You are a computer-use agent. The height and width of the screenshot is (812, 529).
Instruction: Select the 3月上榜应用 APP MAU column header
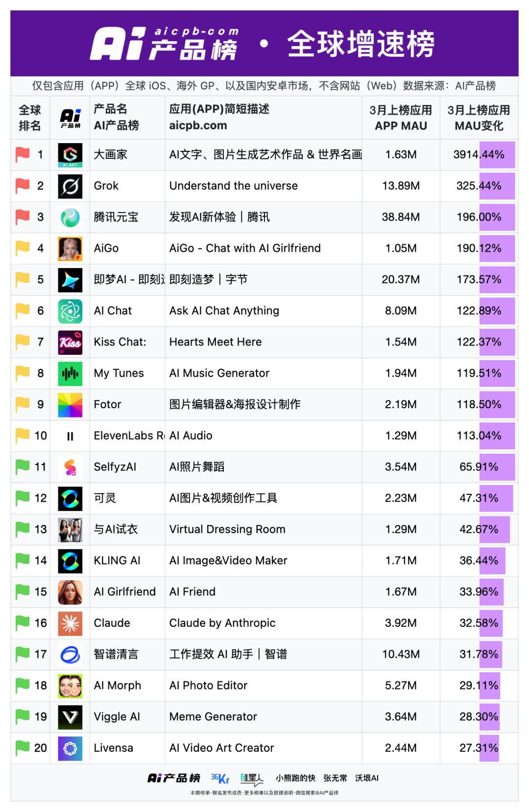(401, 118)
